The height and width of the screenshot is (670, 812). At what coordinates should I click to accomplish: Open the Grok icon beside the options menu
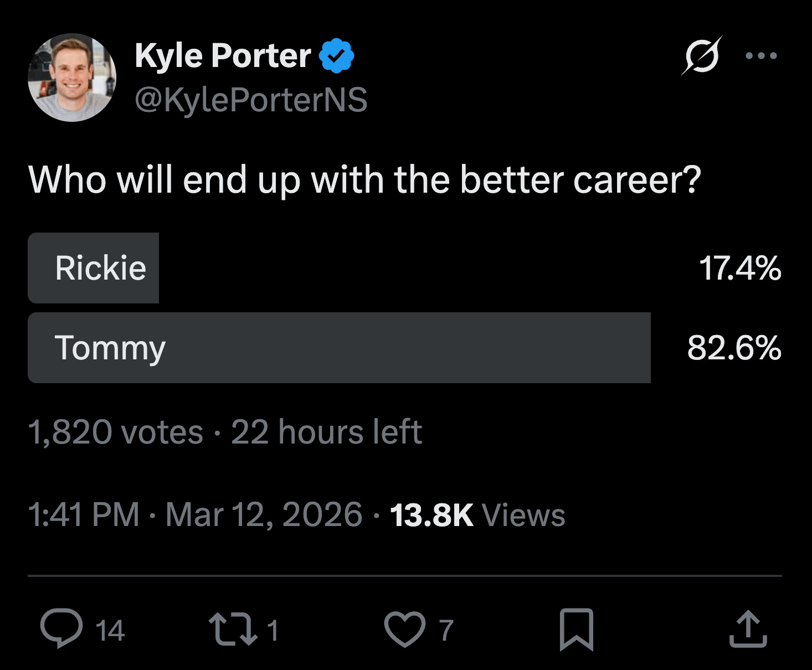tap(701, 55)
